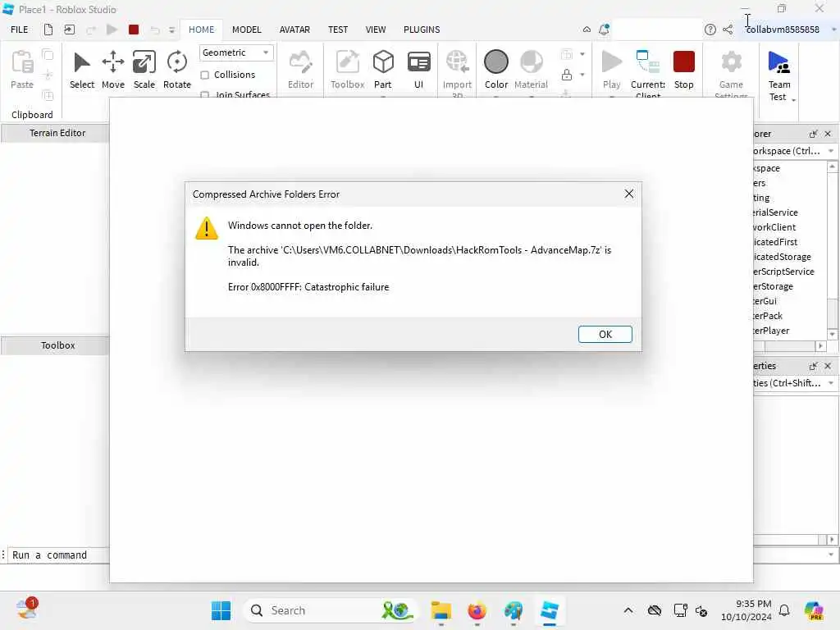
Task: Switch Current: Client view
Action: coord(648,72)
